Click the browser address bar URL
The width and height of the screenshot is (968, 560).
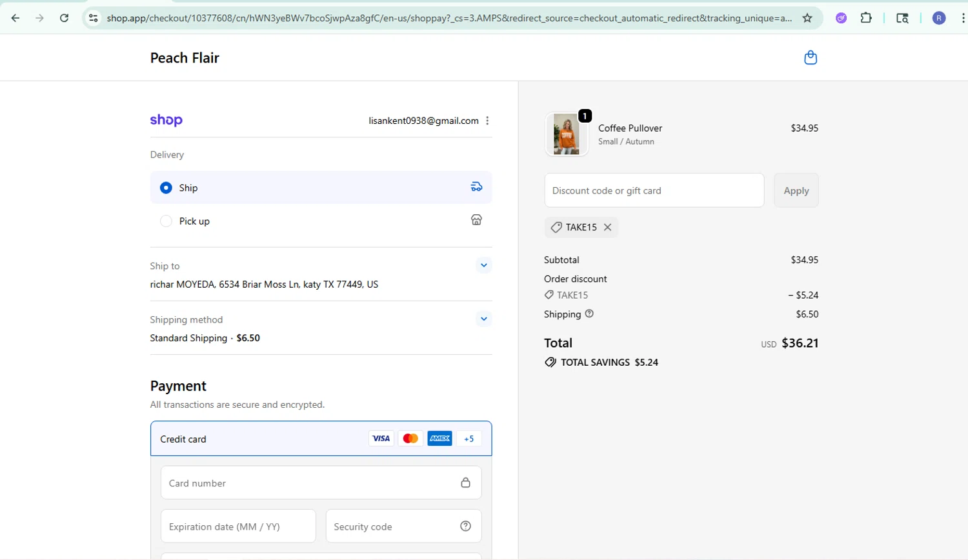click(449, 18)
